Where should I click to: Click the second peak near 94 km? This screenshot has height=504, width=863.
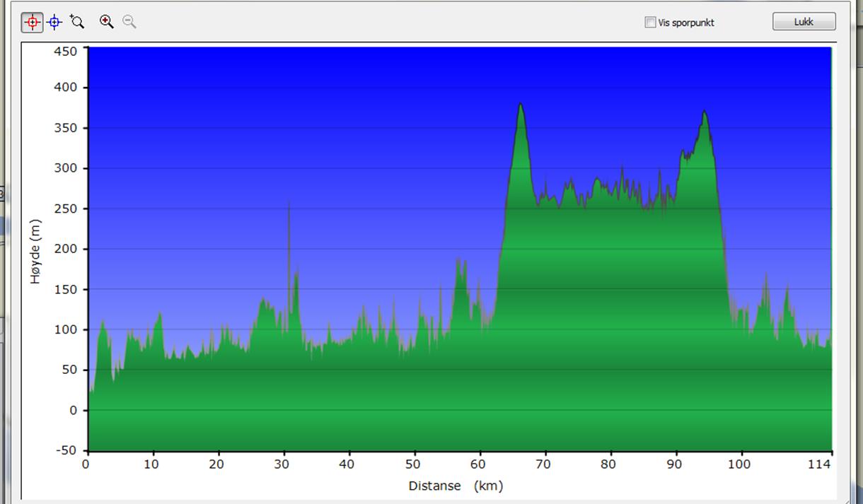click(x=705, y=113)
